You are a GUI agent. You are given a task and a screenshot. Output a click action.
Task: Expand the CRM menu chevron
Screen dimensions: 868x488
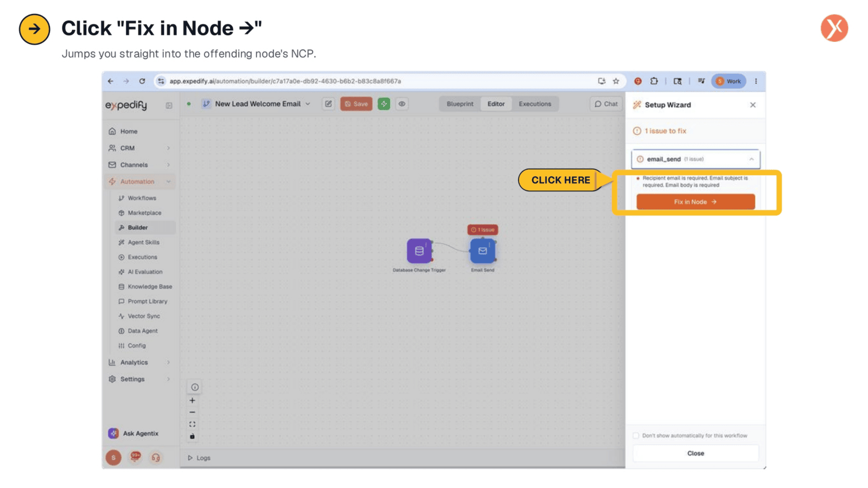169,148
